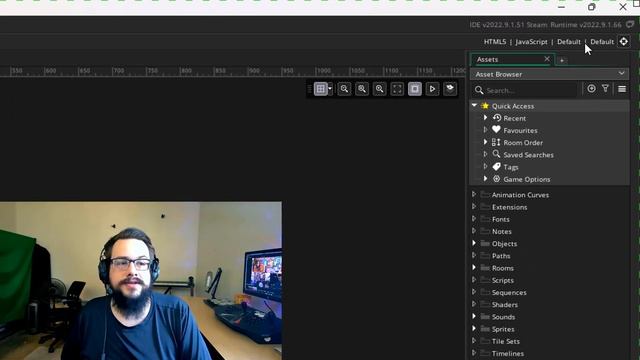Expand the Room Order group

pos(485,142)
